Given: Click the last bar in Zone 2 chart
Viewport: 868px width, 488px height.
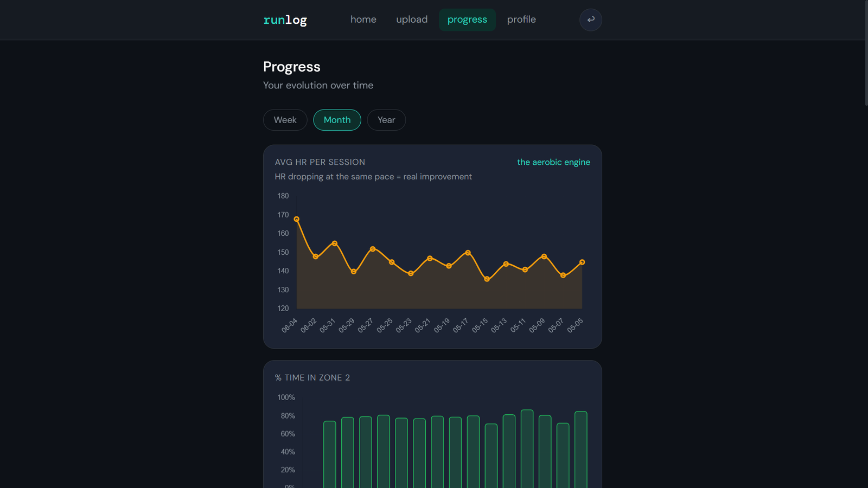Looking at the screenshot, I should tap(581, 450).
